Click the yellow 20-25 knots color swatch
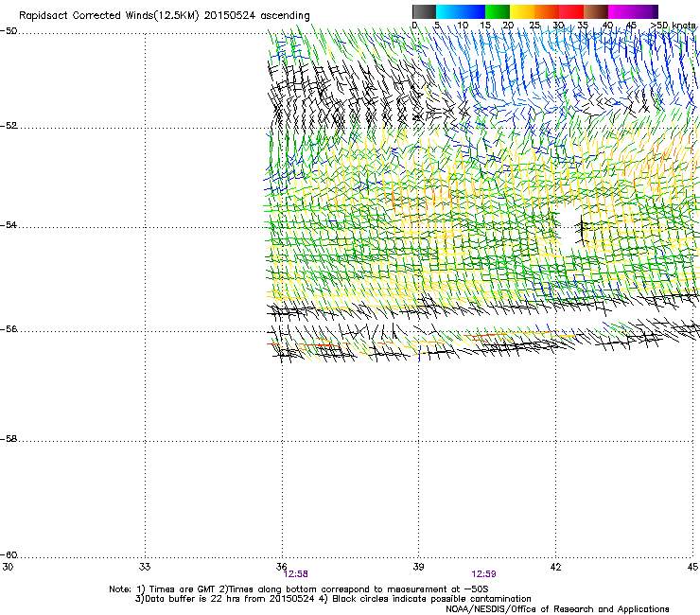 tap(522, 11)
